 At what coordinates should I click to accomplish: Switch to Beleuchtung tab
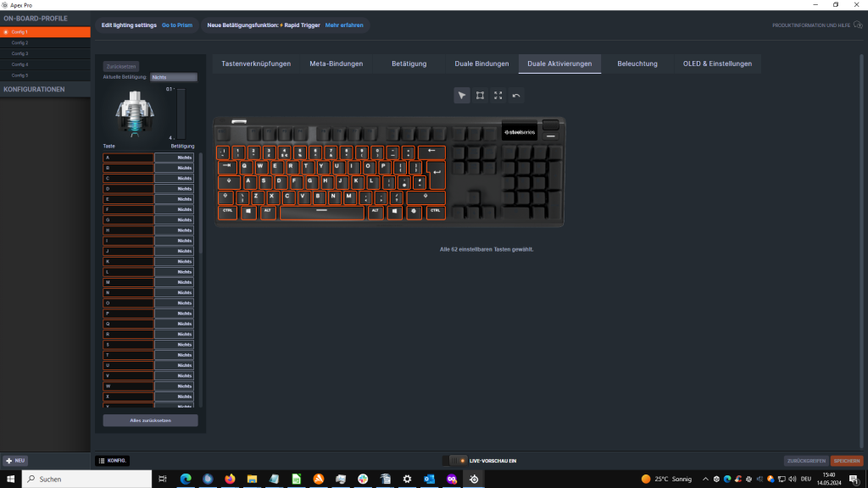[637, 64]
